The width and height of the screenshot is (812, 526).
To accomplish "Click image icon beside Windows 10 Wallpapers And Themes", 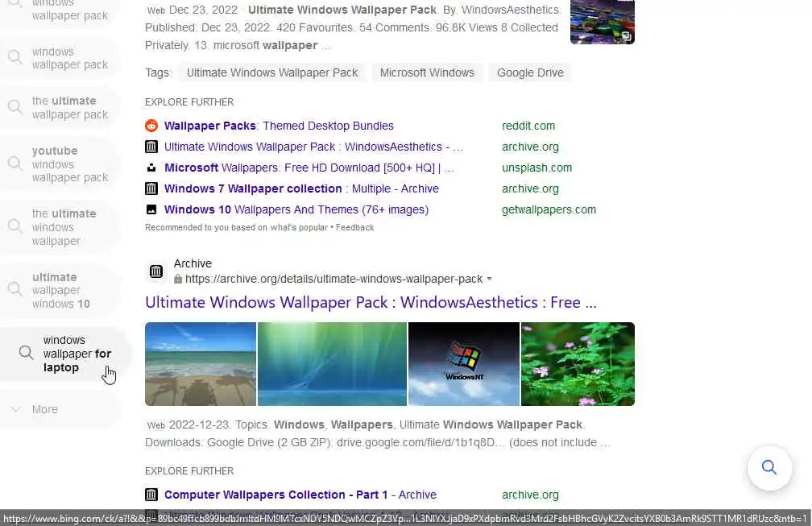I will (x=151, y=209).
